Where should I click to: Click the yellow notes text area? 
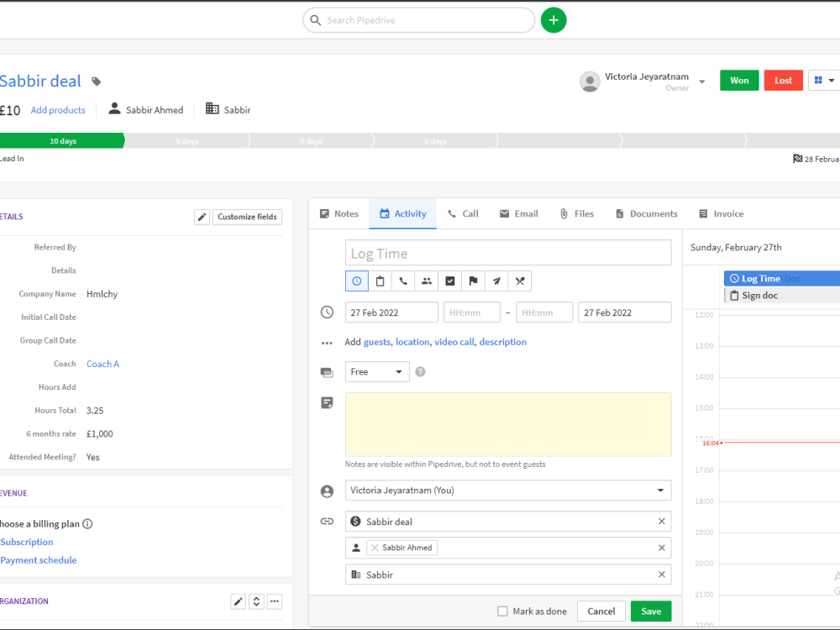508,424
